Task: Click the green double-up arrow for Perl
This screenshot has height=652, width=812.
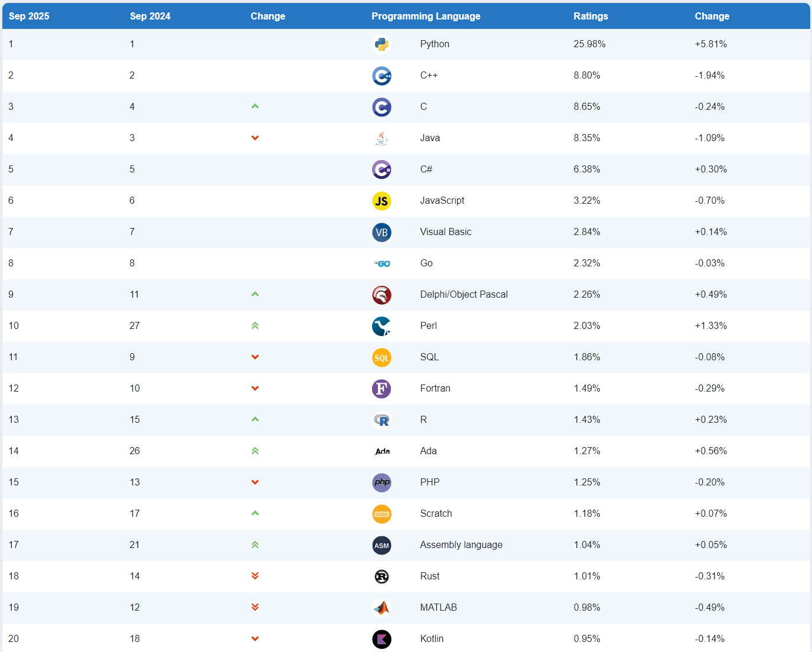Action: tap(255, 325)
